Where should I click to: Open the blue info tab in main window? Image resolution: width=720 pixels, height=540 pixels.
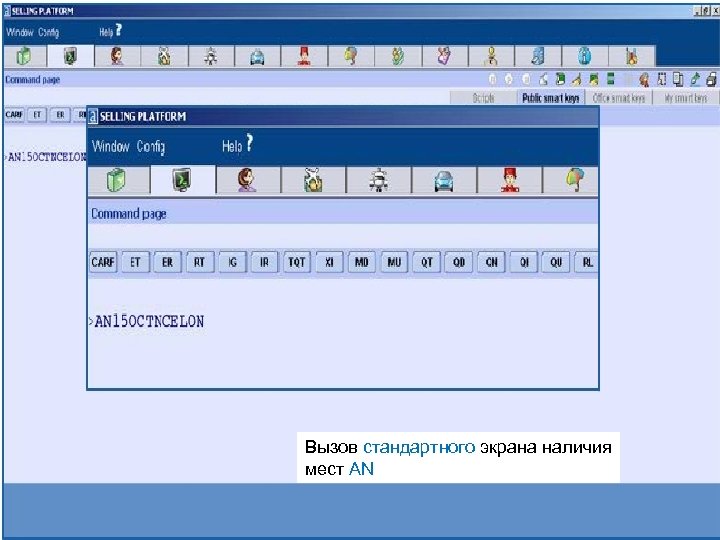pyautogui.click(x=584, y=56)
